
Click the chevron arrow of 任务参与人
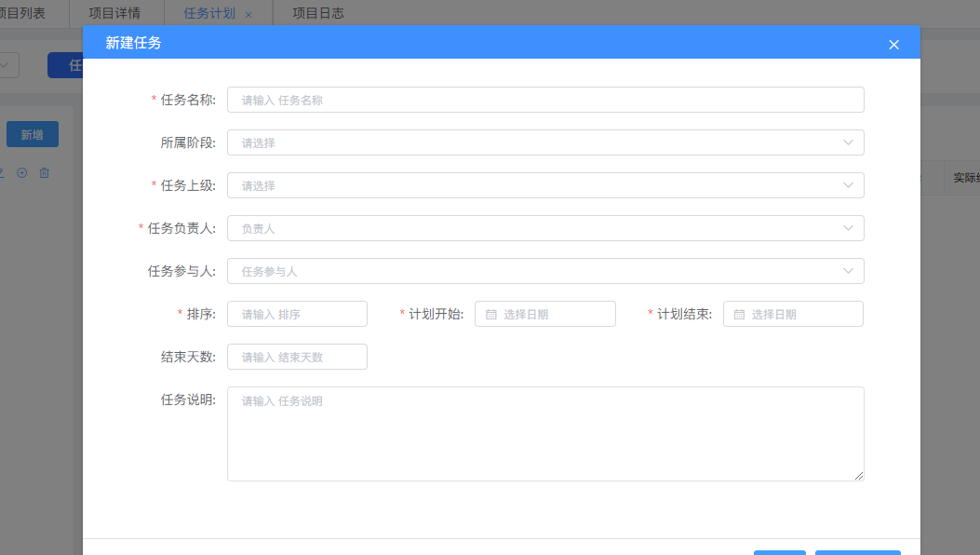click(x=848, y=271)
